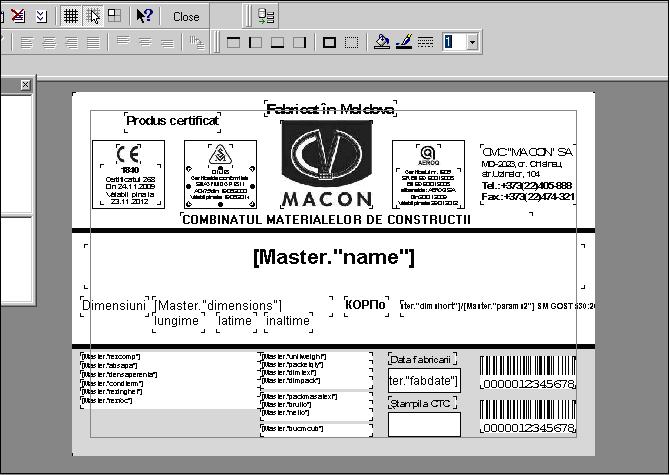Remove all frame lines with dotted box
670x475 pixels.
coord(351,42)
